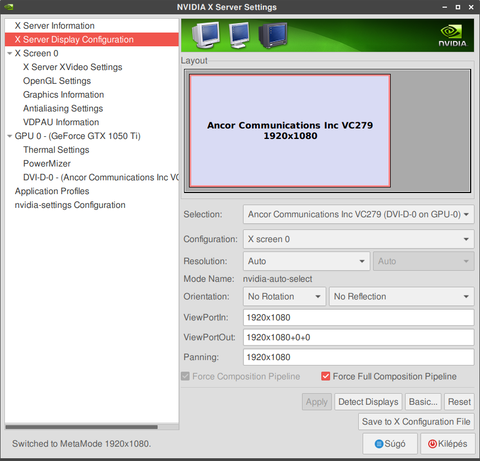Screen dimensions: 480x461
Task: Click the flat-panel monitor banner icon
Action: pos(239,35)
